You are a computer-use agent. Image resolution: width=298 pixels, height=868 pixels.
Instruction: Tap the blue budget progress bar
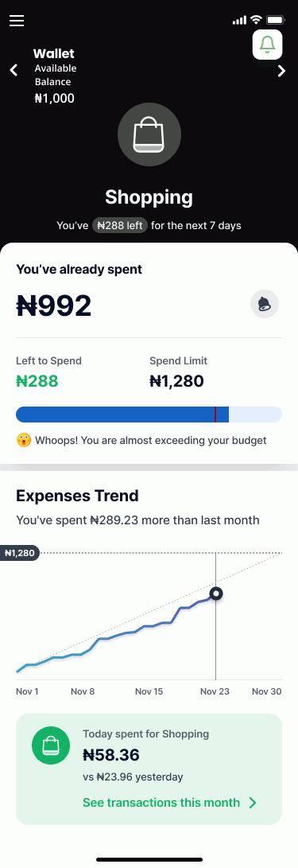(149, 415)
